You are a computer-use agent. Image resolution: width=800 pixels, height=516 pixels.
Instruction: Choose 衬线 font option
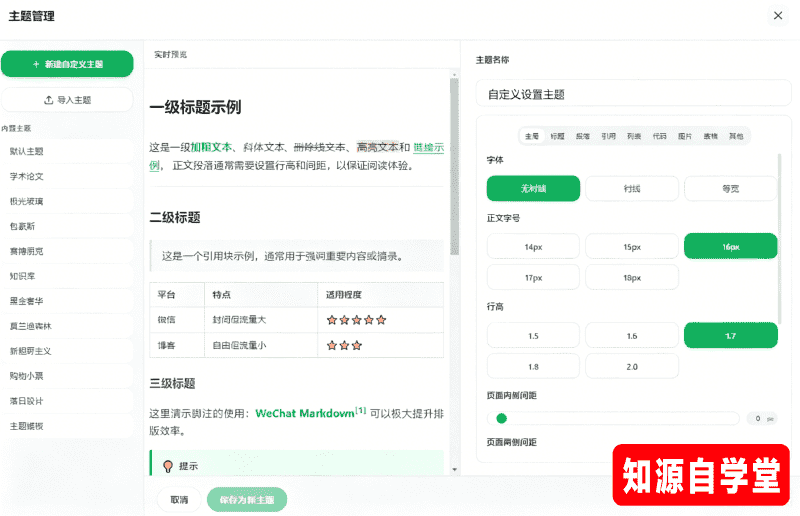(x=632, y=189)
